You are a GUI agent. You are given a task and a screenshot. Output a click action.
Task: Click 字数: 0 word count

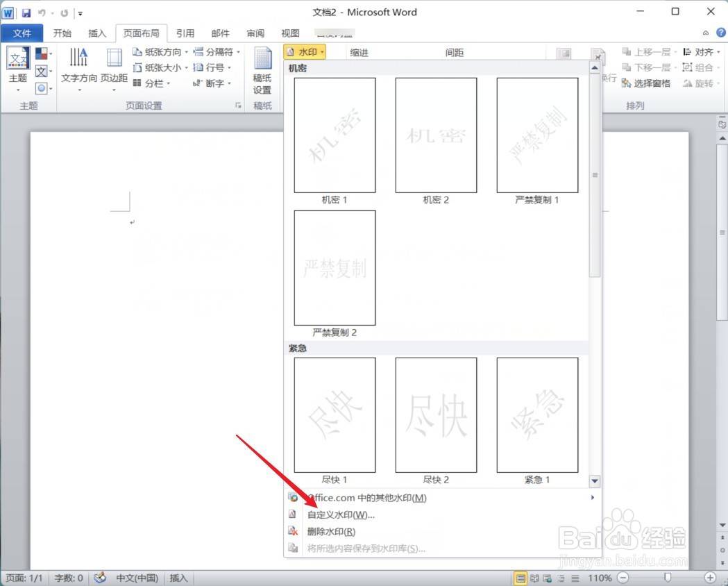pyautogui.click(x=69, y=578)
